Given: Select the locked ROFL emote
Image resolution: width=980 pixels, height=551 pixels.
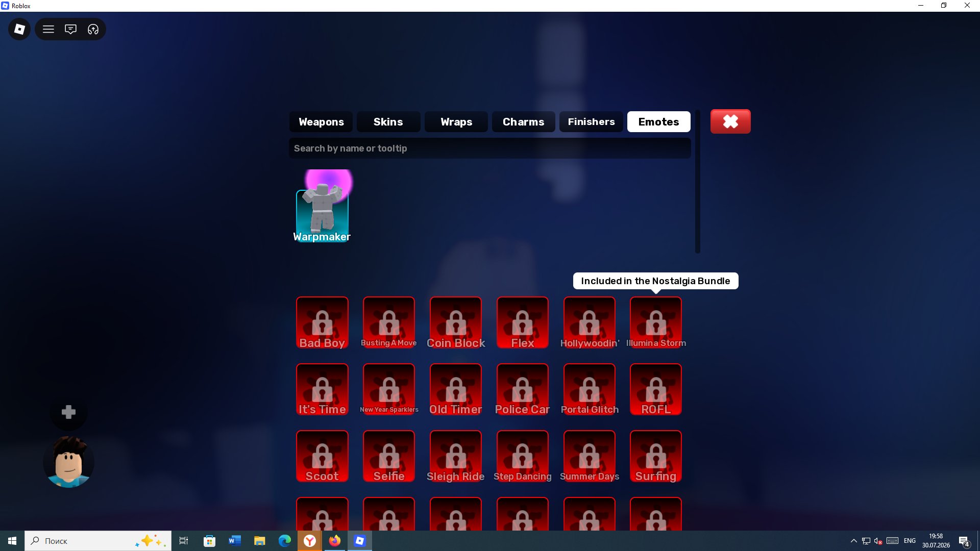Looking at the screenshot, I should (656, 389).
